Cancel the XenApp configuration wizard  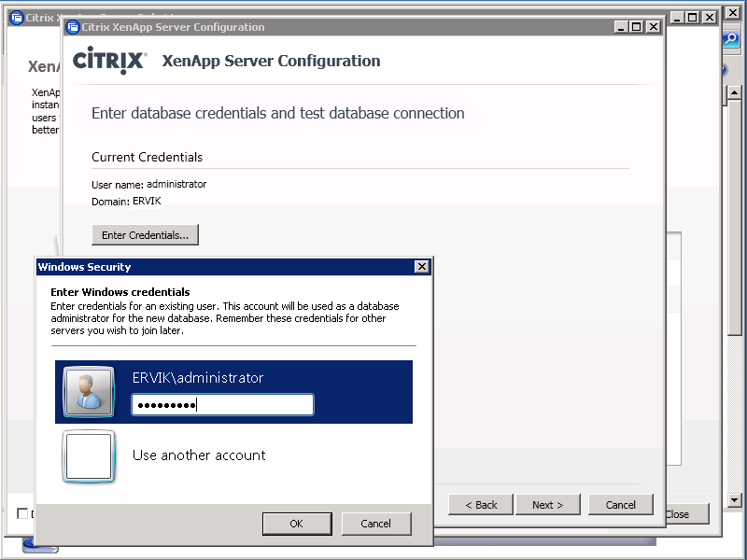coord(620,505)
